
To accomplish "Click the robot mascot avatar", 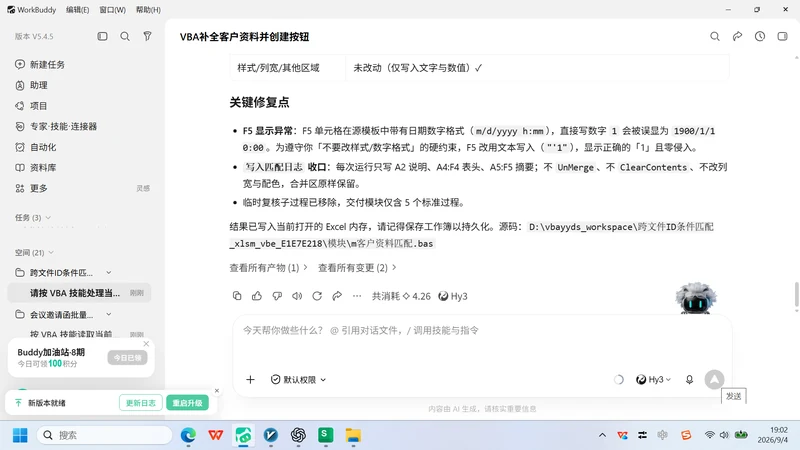I will click(695, 298).
